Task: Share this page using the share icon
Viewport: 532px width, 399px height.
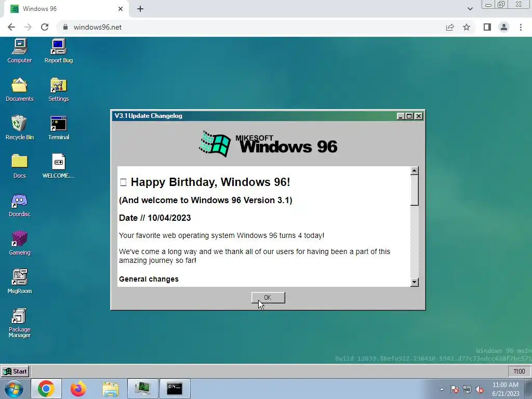Action: tap(450, 27)
